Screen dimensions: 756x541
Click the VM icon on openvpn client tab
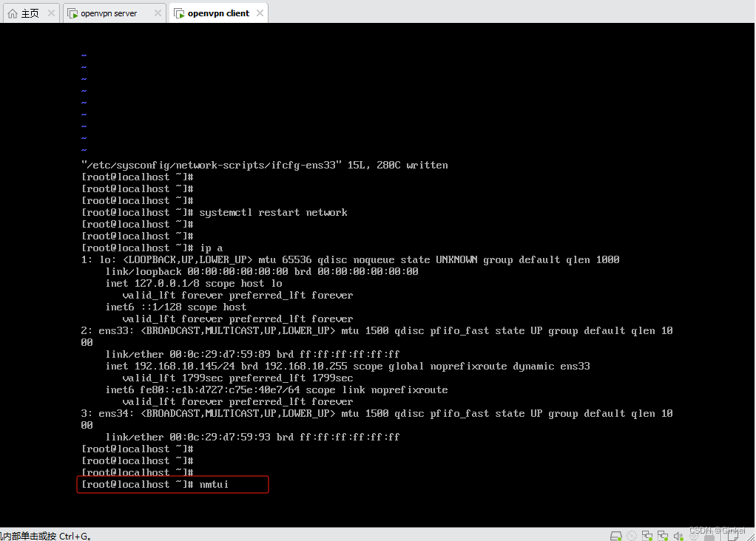[179, 13]
